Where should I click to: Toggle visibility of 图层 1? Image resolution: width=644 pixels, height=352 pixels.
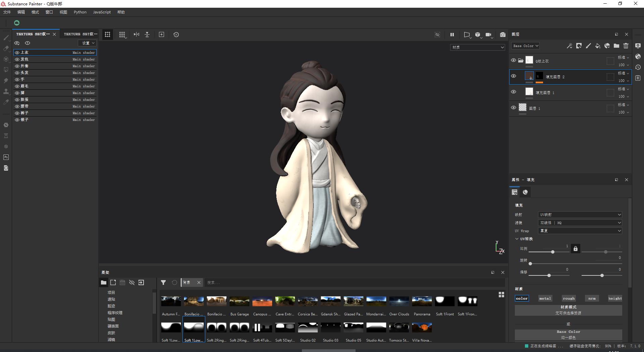(513, 108)
